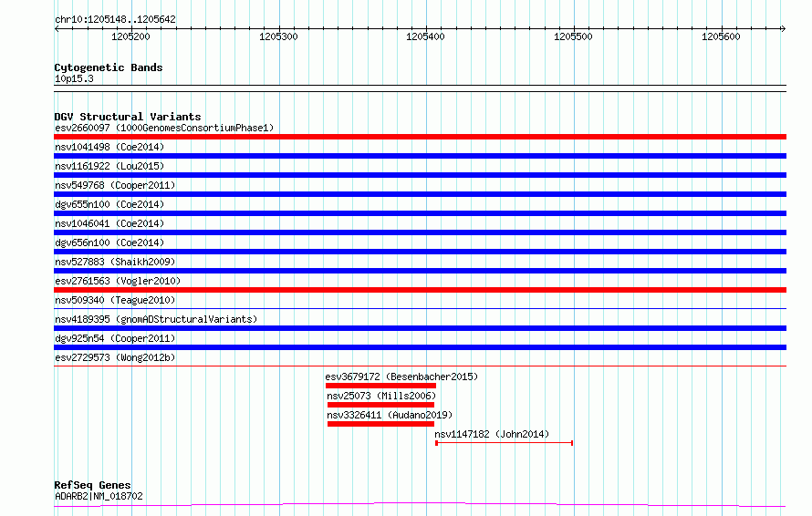
Task: Click the red bar under esv2761563 (Vogler2010)
Action: click(420, 290)
